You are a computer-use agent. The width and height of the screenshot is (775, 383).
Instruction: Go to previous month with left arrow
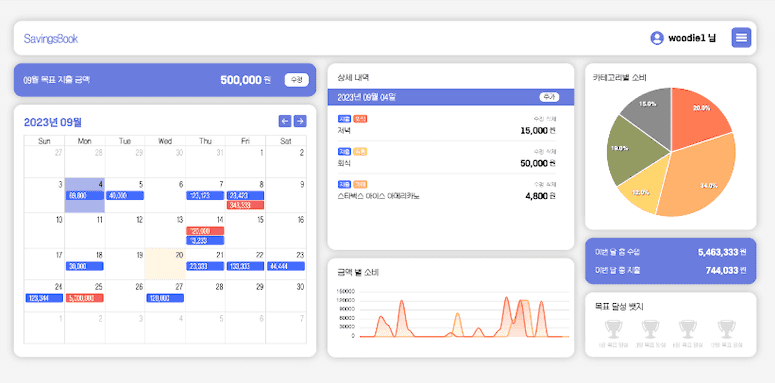pyautogui.click(x=285, y=121)
